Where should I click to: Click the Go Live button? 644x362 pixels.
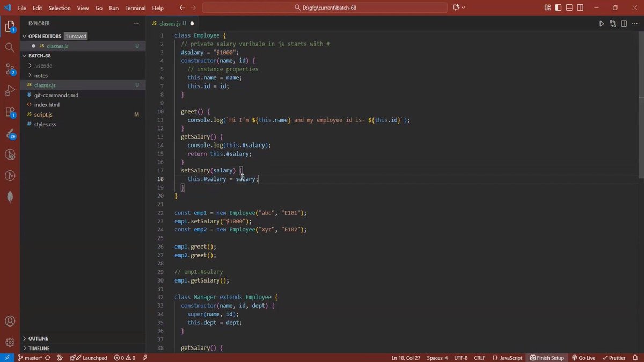pyautogui.click(x=584, y=358)
